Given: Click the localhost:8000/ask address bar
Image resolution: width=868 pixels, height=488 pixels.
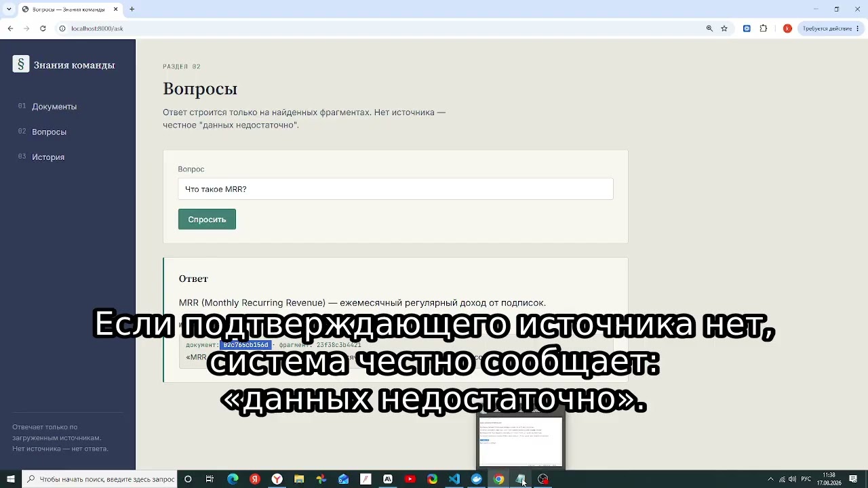Looking at the screenshot, I should [x=380, y=28].
